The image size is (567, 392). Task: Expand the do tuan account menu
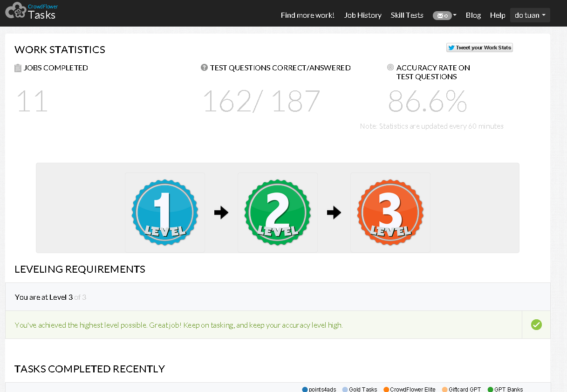click(530, 15)
